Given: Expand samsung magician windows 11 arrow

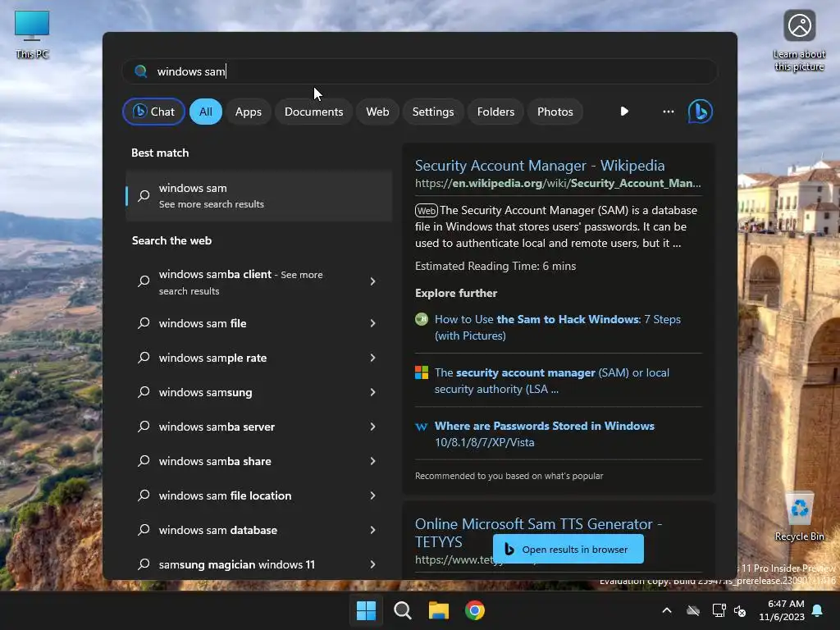Looking at the screenshot, I should click(373, 564).
